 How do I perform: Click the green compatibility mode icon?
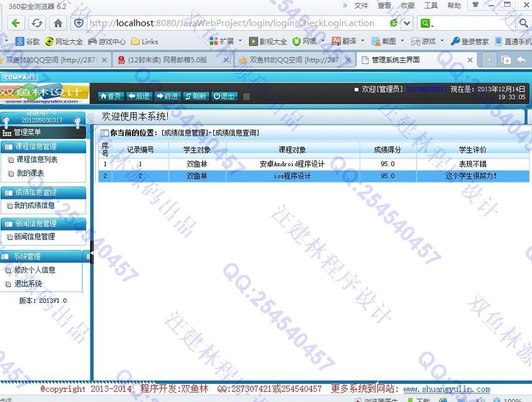click(394, 23)
